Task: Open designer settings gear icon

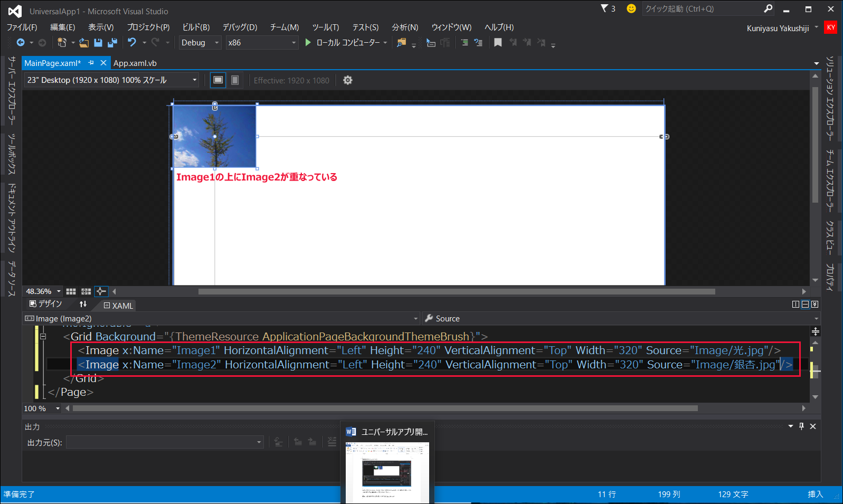Action: (x=348, y=80)
